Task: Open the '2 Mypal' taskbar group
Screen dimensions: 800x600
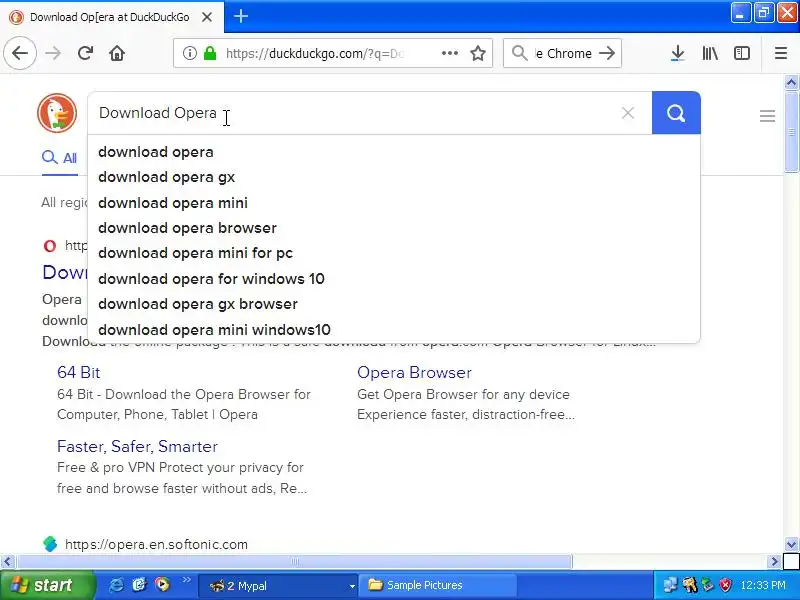Action: (278, 586)
